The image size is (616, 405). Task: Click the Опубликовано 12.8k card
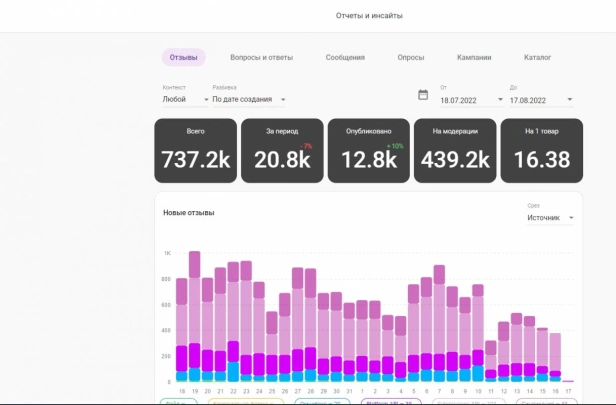click(x=368, y=151)
